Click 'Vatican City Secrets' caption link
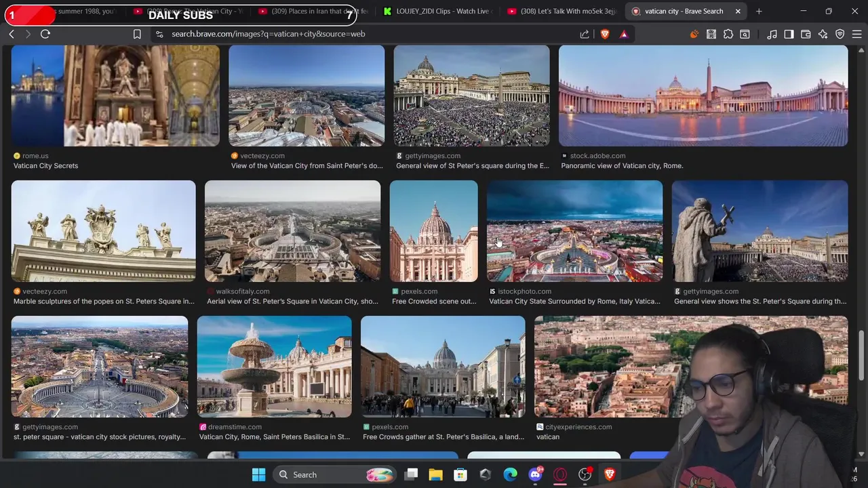868x488 pixels. tap(45, 165)
